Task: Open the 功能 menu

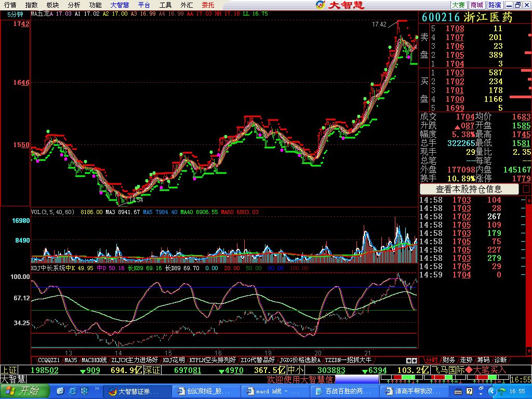Action: tap(96, 5)
